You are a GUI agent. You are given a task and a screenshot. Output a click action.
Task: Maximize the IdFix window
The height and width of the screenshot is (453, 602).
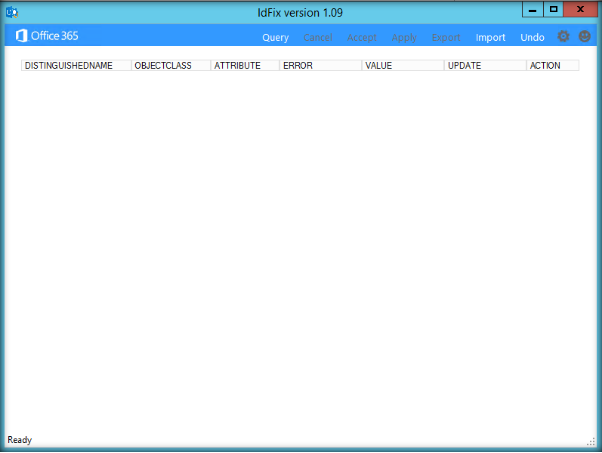[x=553, y=10]
